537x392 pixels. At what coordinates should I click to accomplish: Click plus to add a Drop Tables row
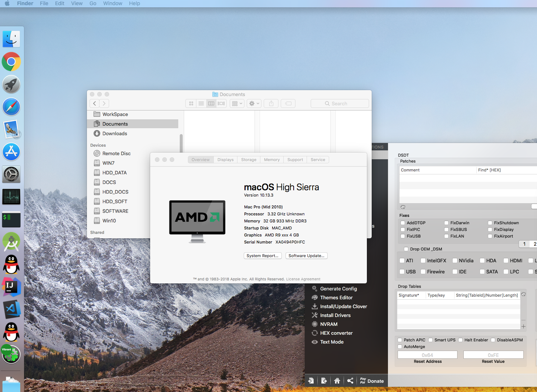click(523, 326)
